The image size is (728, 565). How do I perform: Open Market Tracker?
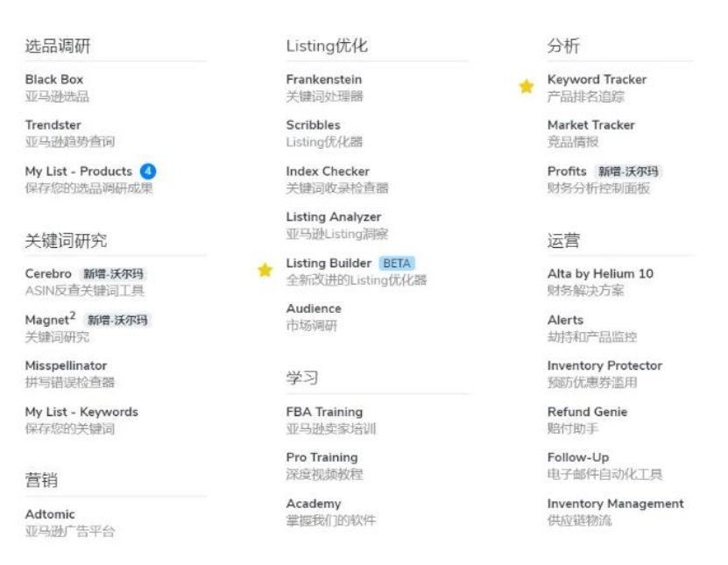coord(590,125)
